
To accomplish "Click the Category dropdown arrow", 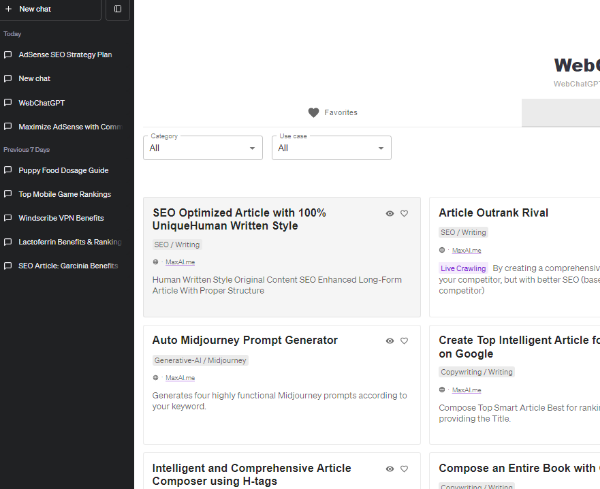I will [252, 148].
